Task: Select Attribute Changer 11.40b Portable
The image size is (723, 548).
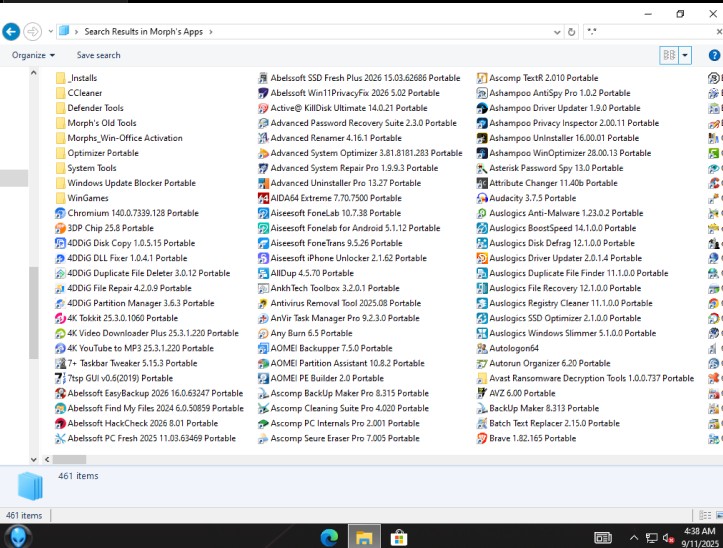Action: tap(553, 183)
